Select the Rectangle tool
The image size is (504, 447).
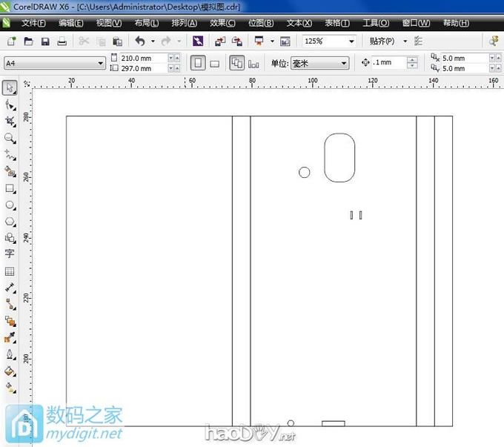10,188
